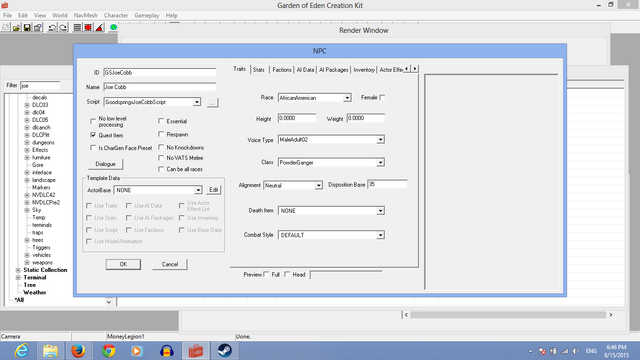
Task: Open the Race dropdown
Action: (347, 98)
